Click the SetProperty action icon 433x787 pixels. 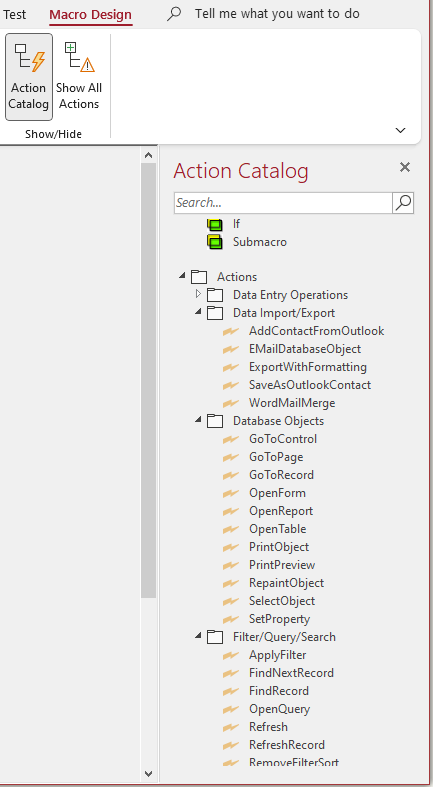coord(231,619)
